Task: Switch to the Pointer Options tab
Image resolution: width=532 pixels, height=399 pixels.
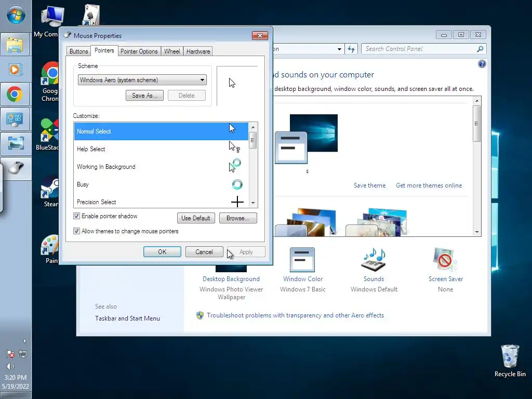Action: point(139,51)
